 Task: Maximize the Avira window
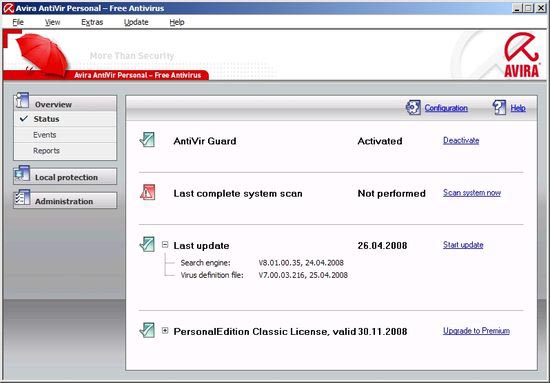(529, 8)
